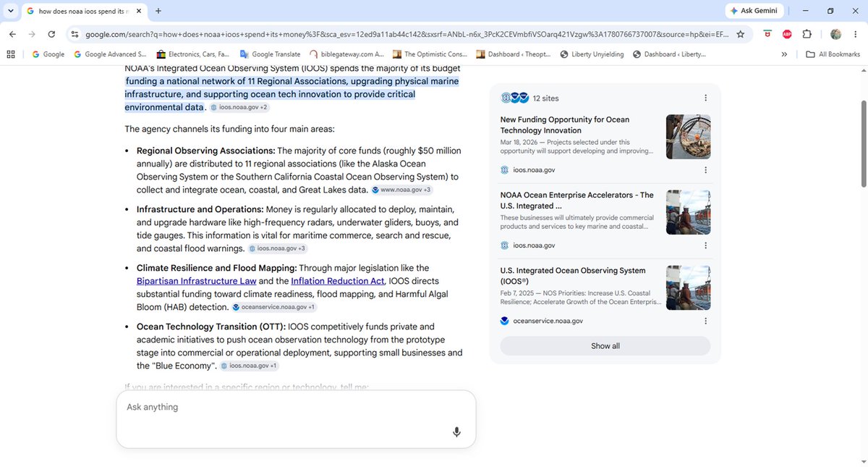Open the Inflation Reduction Act link

pos(338,281)
